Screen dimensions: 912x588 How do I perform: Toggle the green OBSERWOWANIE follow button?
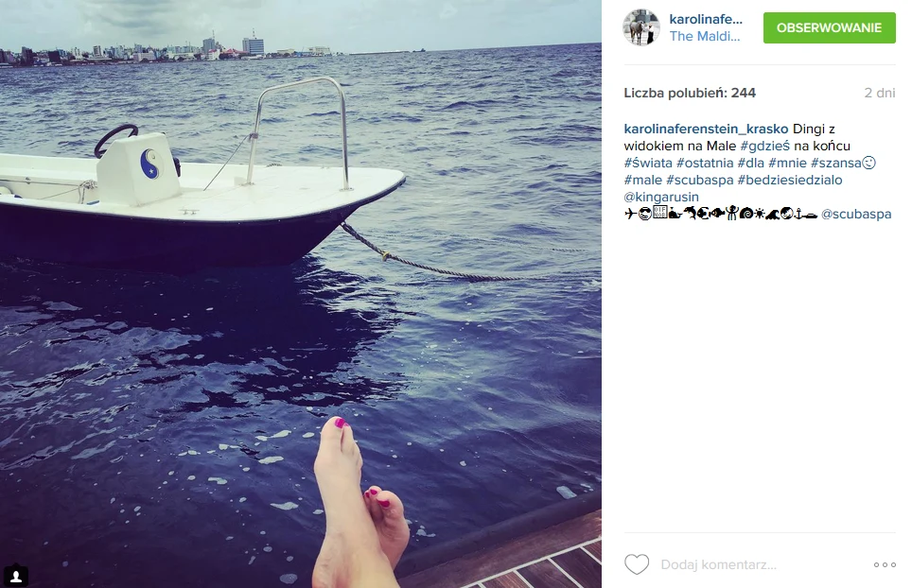830,28
